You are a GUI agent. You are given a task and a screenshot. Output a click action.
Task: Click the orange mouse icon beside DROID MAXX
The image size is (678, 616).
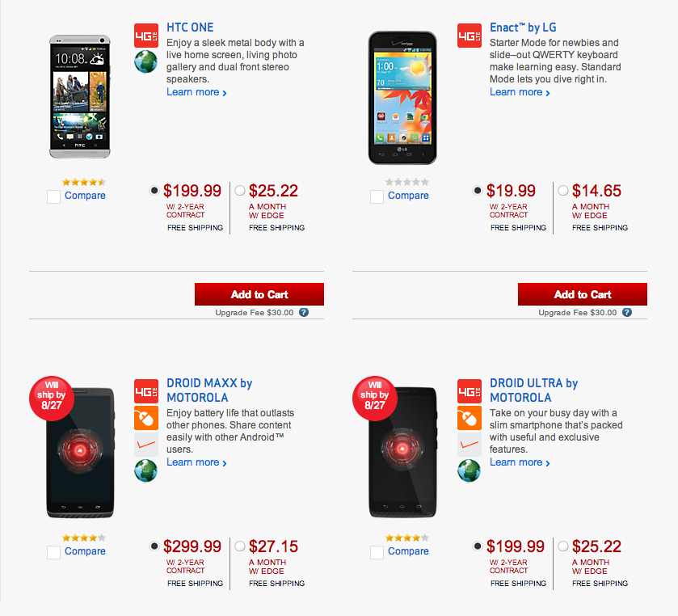tap(146, 418)
